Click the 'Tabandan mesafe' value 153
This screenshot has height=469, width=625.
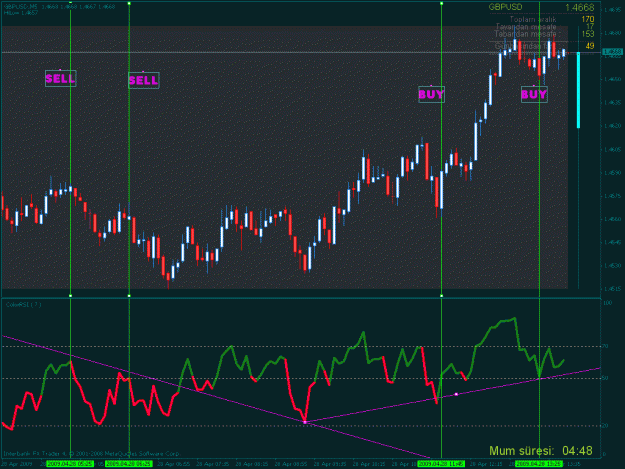click(588, 34)
